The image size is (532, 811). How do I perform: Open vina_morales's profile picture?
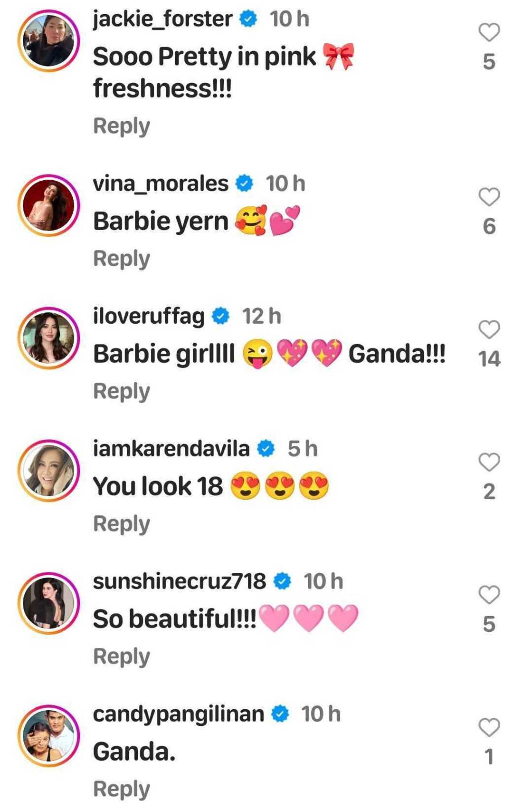pos(49,205)
